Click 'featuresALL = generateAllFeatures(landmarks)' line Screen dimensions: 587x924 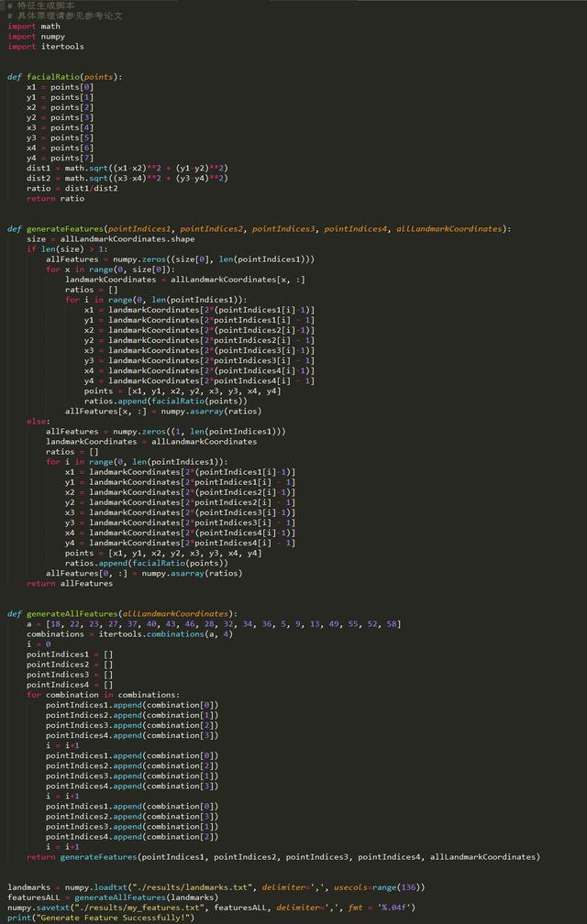pyautogui.click(x=113, y=896)
